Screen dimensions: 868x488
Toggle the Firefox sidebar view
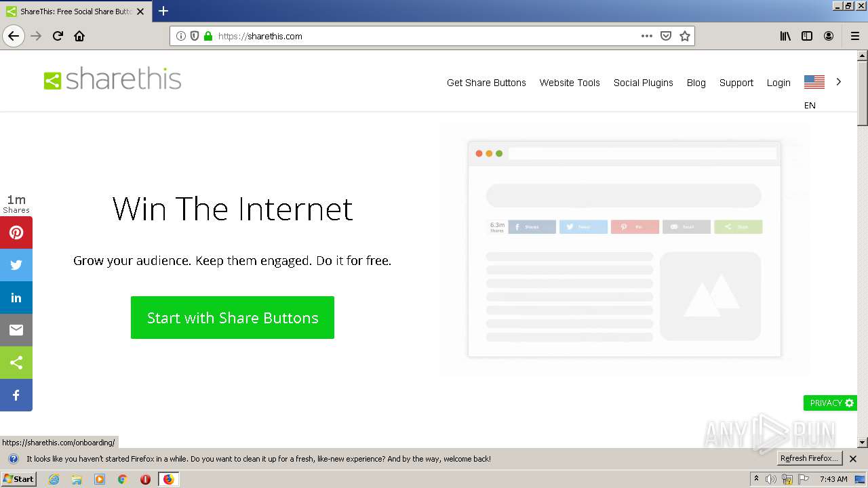point(807,36)
